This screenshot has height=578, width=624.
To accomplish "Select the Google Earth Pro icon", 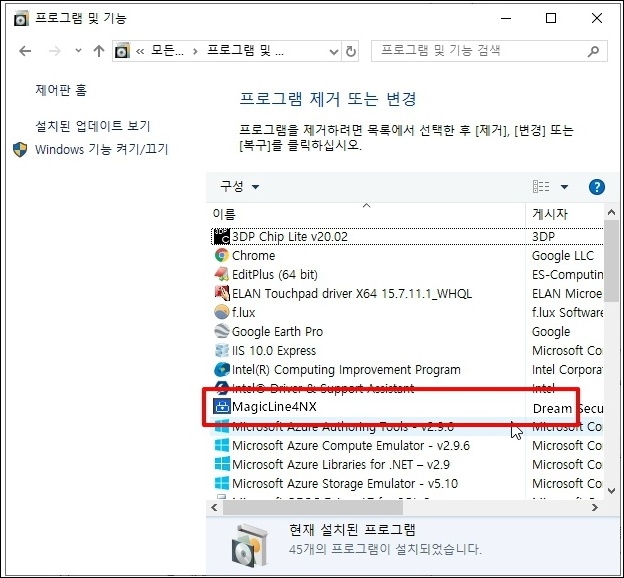I will click(222, 331).
